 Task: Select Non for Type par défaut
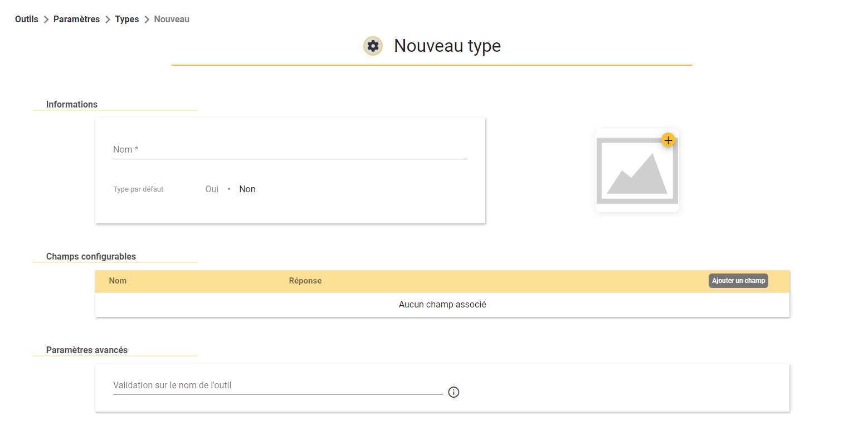tap(247, 189)
